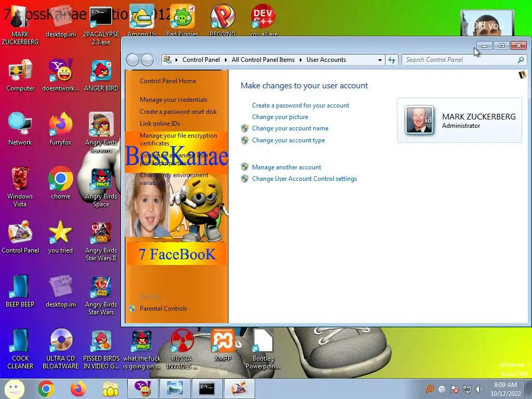Expand the arrow after Control Panel breadcrumb
This screenshot has width=532, height=399.
[x=225, y=60]
